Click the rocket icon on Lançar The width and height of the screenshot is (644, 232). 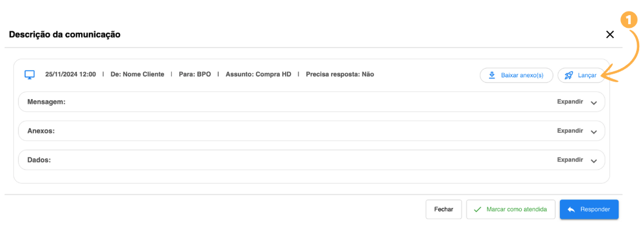[568, 76]
